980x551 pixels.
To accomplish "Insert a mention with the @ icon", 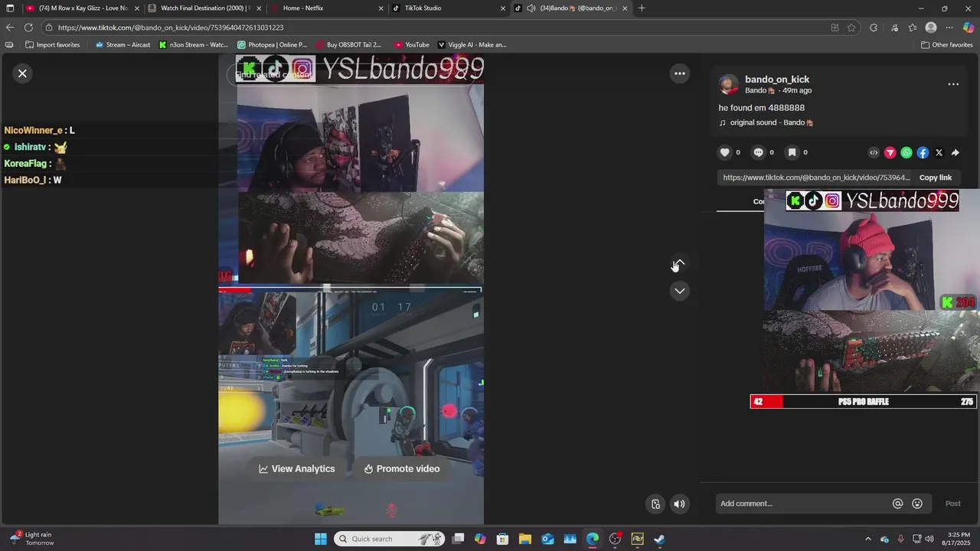I will 897,504.
